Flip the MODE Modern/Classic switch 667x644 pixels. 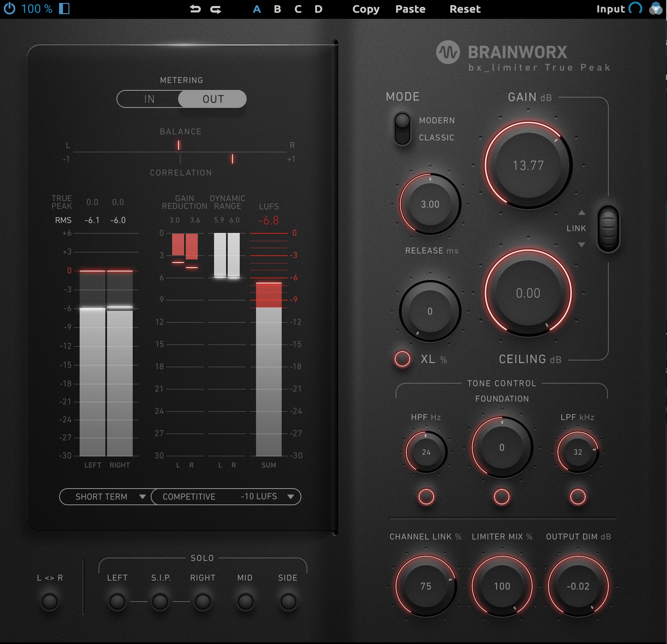tap(402, 128)
